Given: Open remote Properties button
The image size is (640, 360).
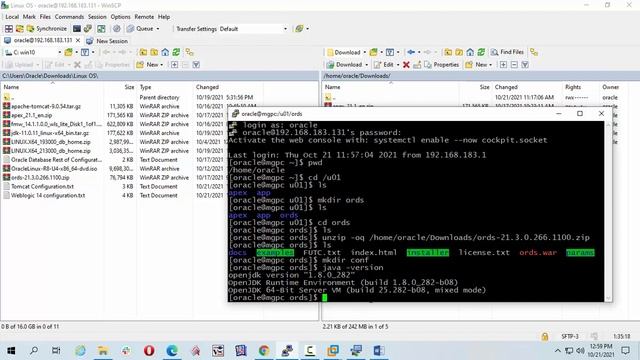Looking at the screenshot, I should tap(442, 64).
